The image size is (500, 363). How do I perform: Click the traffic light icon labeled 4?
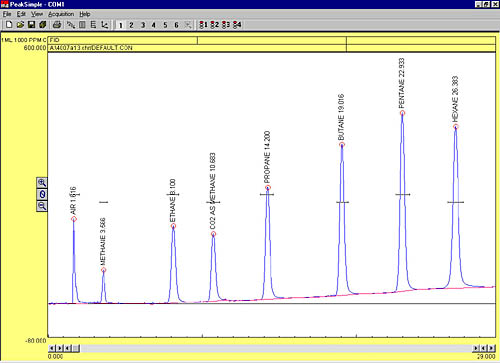pos(237,25)
